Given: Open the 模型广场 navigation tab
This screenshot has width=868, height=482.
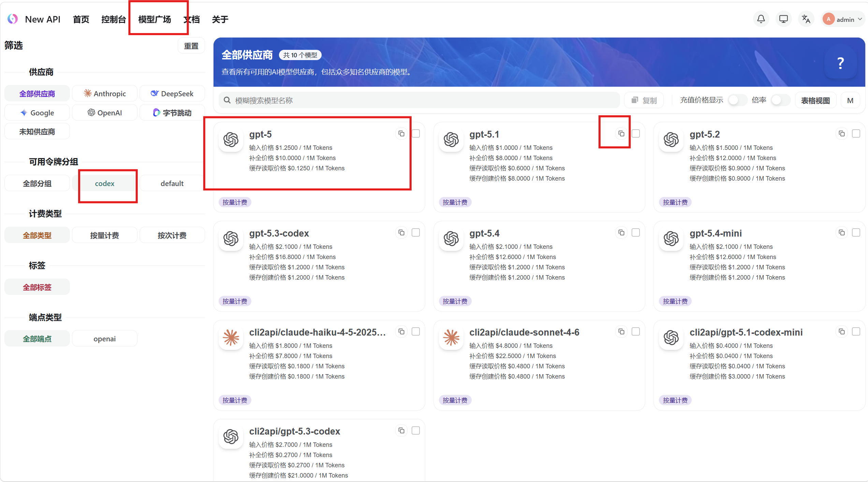Looking at the screenshot, I should pos(155,19).
